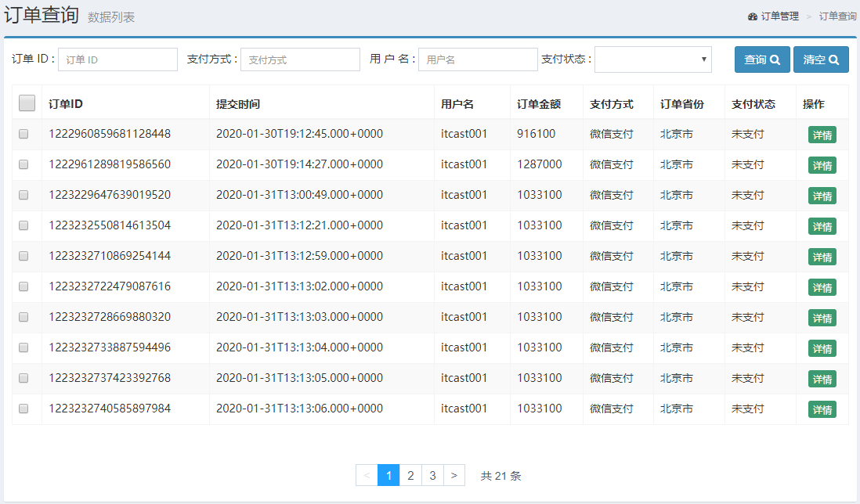Check the box for order 1222960859681128448

point(23,134)
